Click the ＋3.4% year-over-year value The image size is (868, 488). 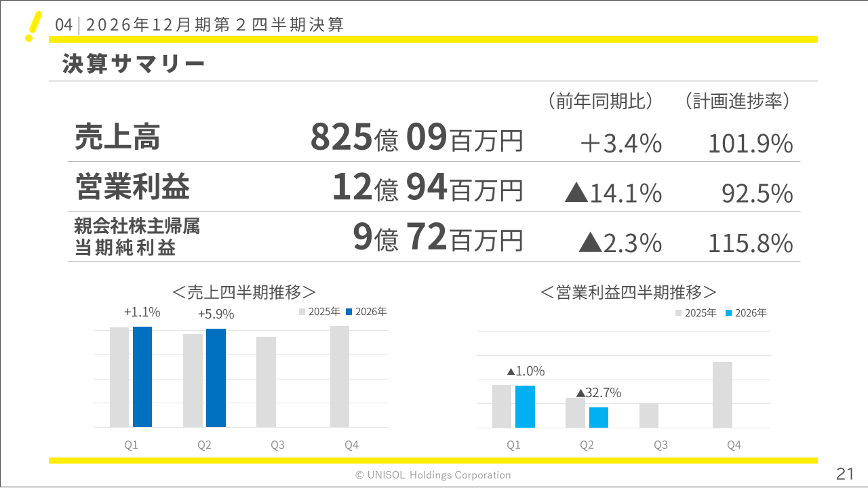point(620,143)
